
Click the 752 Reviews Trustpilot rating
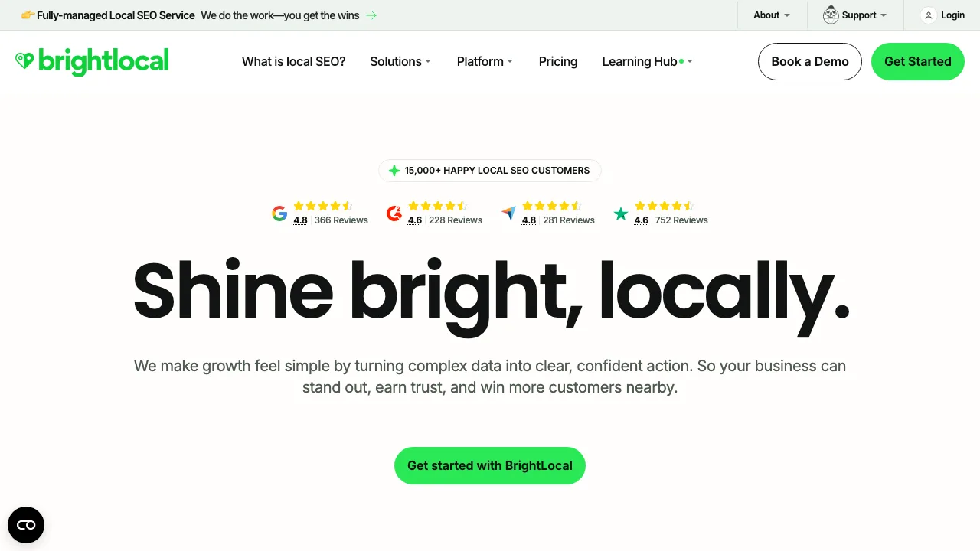click(681, 220)
